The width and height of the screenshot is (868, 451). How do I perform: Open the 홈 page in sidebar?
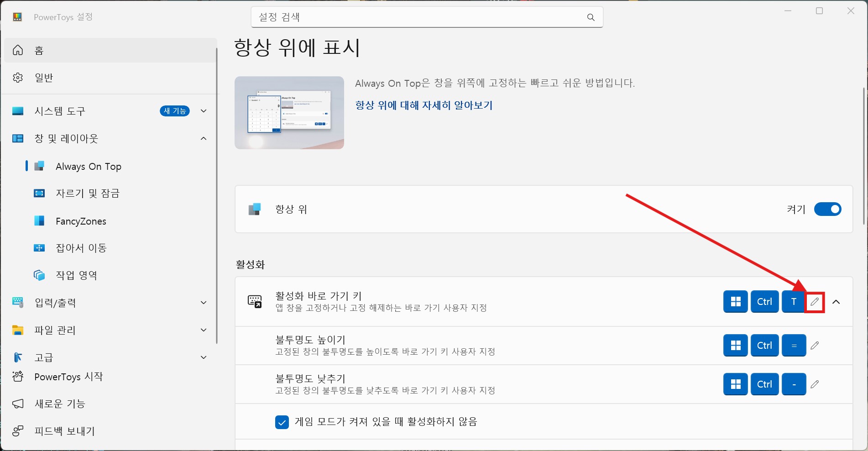click(110, 50)
